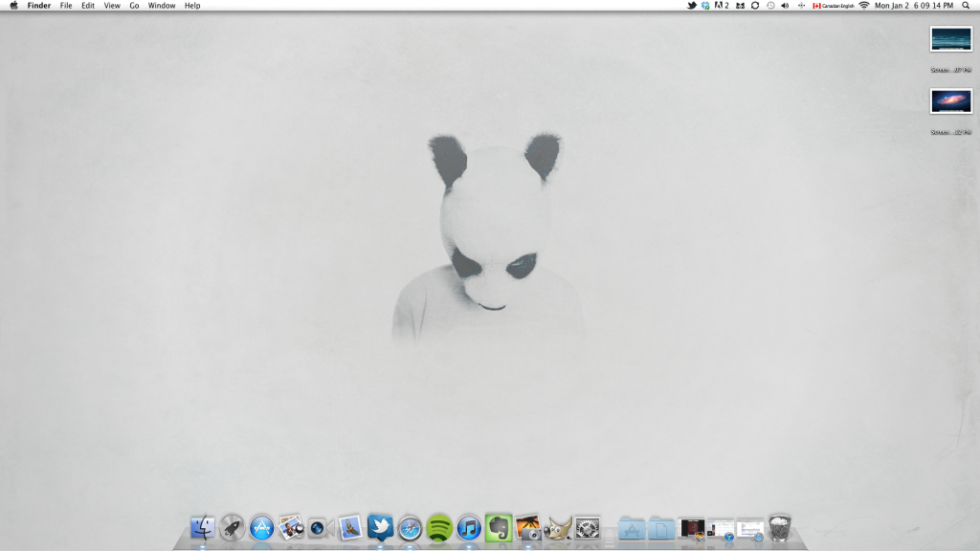Open the Go menu

[x=134, y=6]
